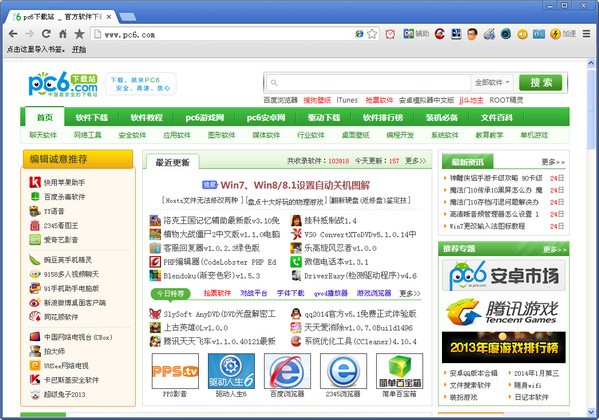Open the 2013年度游戏排行榜 banner

click(x=504, y=347)
